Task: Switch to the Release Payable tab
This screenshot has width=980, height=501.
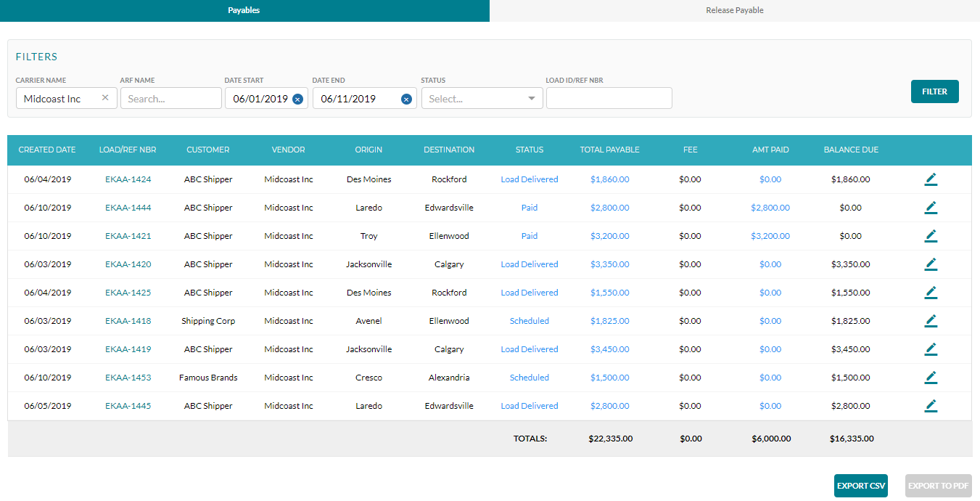Action: [x=734, y=10]
